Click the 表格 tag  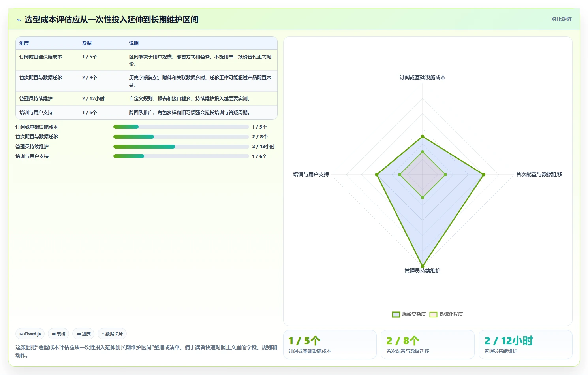coord(58,334)
